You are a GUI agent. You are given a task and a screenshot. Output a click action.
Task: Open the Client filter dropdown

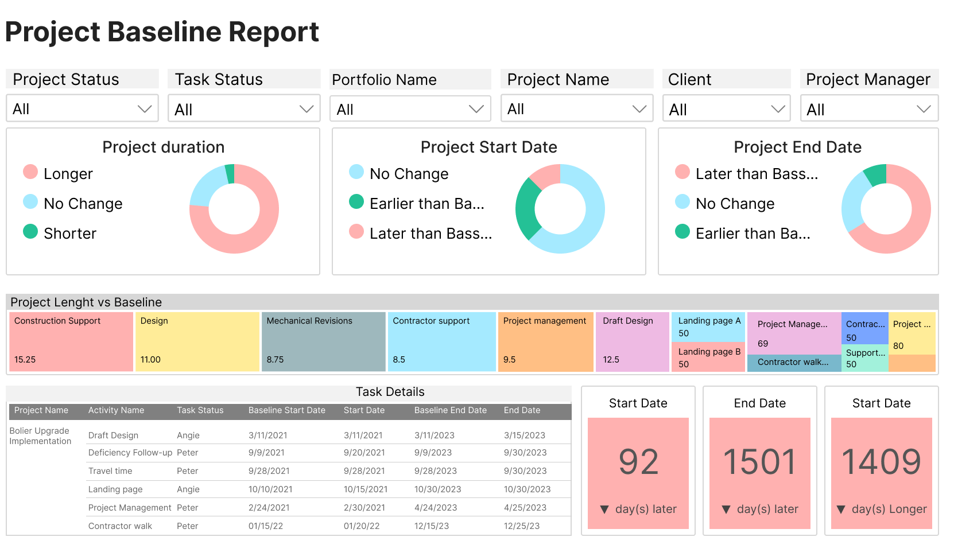[x=727, y=108]
